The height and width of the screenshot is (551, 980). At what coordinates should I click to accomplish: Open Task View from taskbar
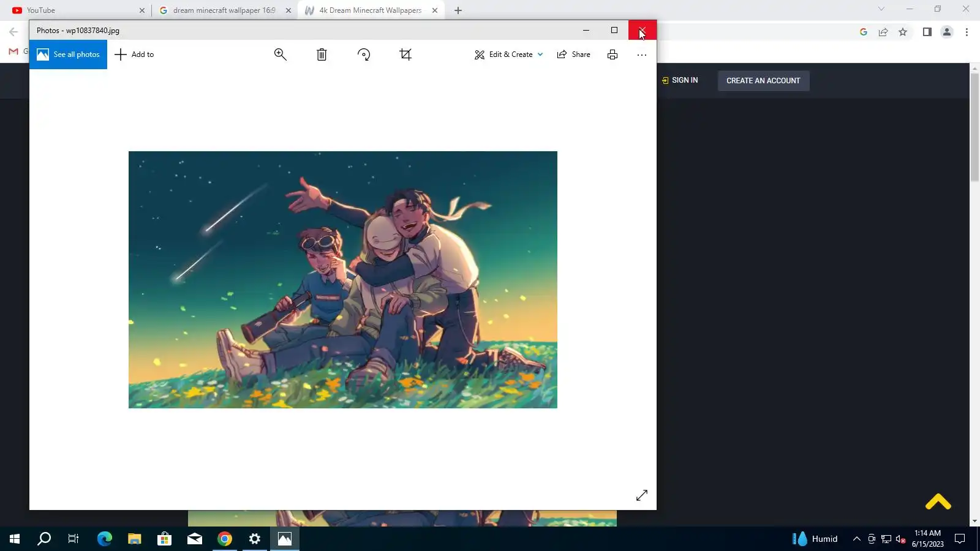pyautogui.click(x=73, y=539)
